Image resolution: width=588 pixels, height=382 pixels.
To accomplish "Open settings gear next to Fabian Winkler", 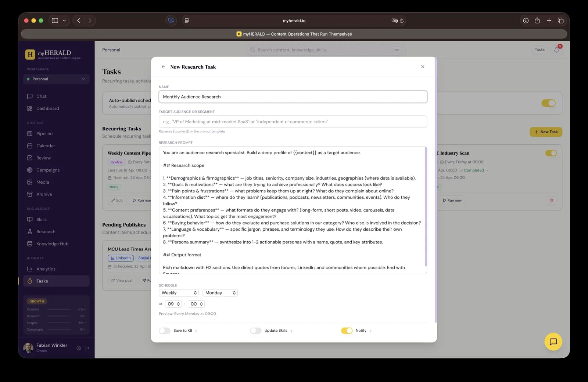I will [x=79, y=348].
